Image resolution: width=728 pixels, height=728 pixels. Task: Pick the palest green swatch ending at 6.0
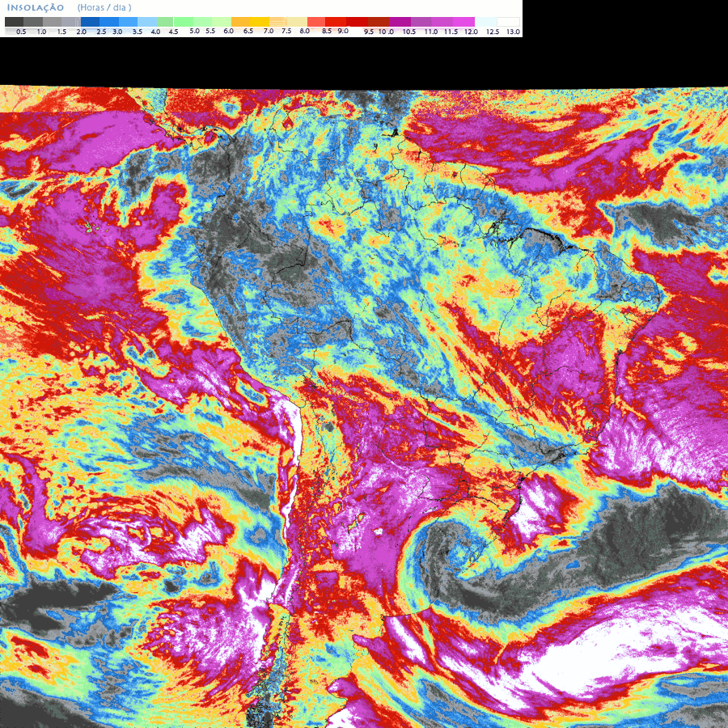(222, 22)
